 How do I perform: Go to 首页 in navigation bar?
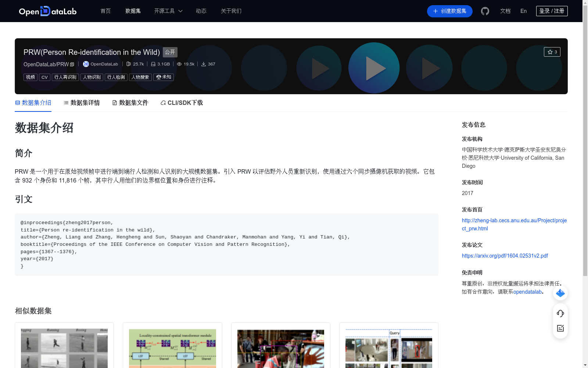106,11
